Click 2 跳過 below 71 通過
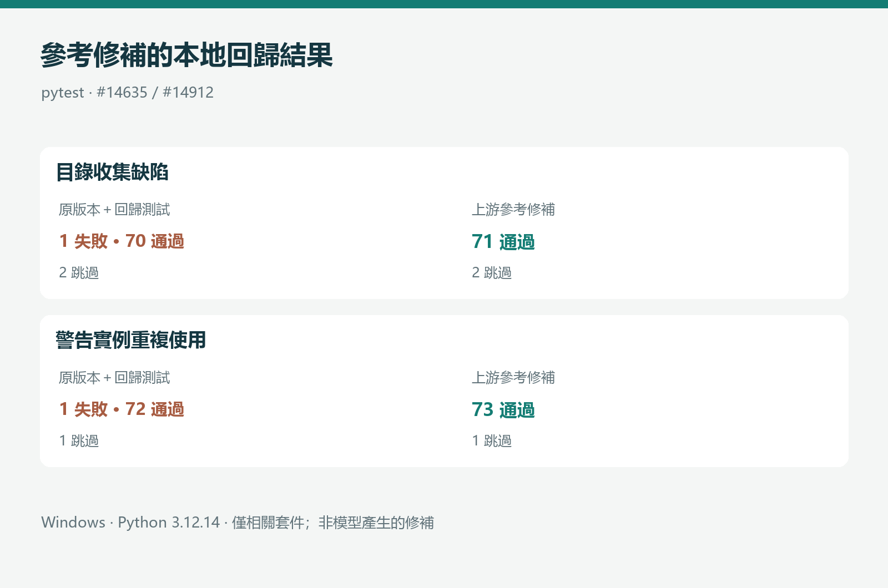The width and height of the screenshot is (888, 588). pos(492,272)
